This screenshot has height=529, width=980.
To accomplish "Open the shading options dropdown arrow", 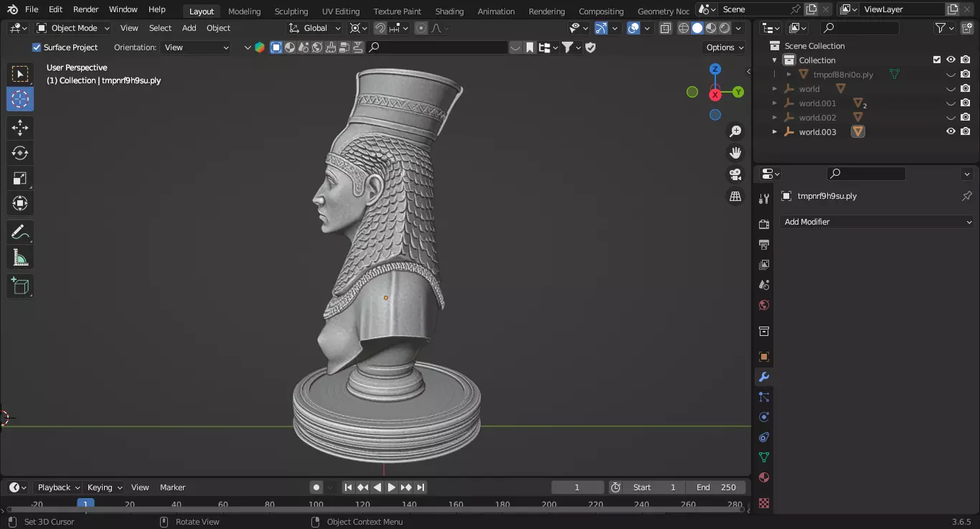I will click(x=739, y=28).
